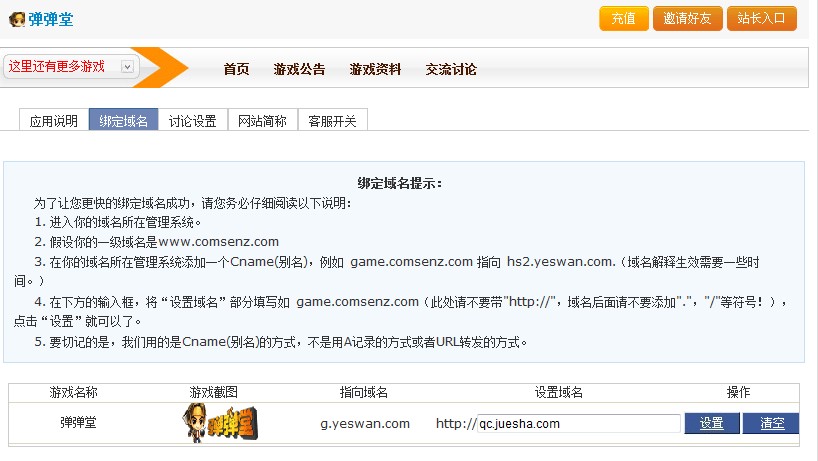Screen dimensions: 818x461
Task: Click the hs2.yeswan.com text in step 3
Action: (561, 262)
